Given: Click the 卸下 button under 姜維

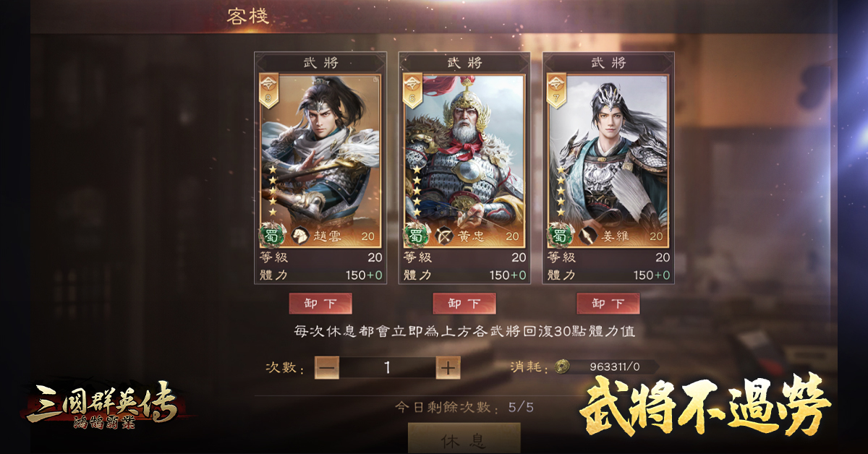Looking at the screenshot, I should click(608, 304).
